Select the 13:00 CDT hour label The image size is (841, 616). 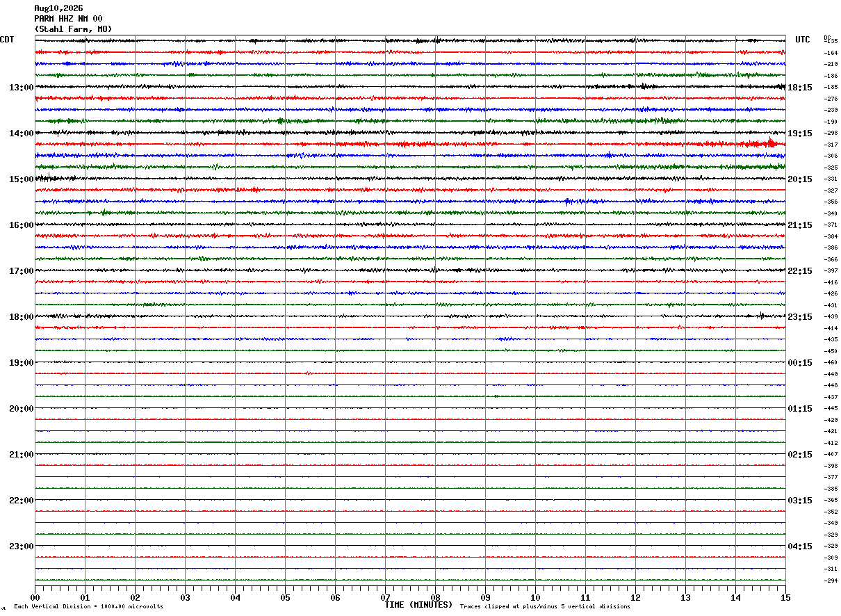22,88
